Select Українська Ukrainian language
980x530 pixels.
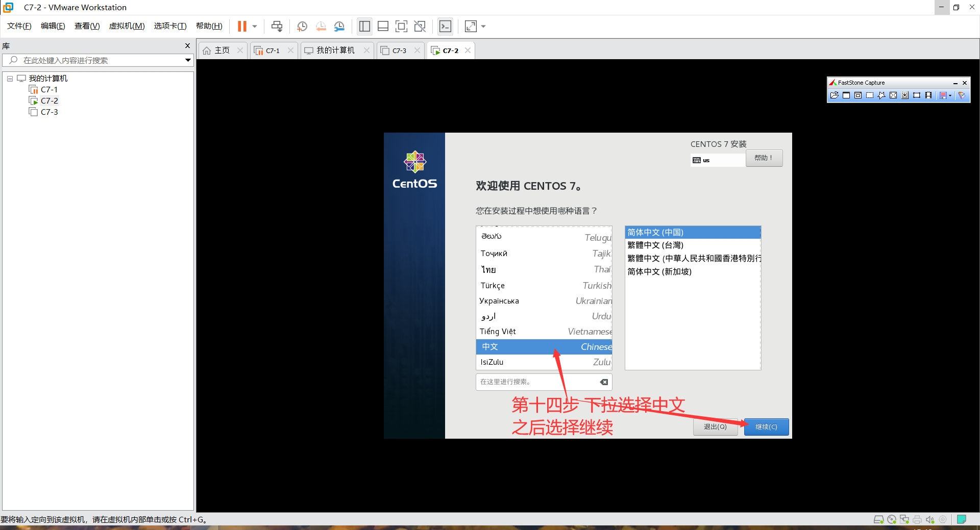pyautogui.click(x=544, y=301)
